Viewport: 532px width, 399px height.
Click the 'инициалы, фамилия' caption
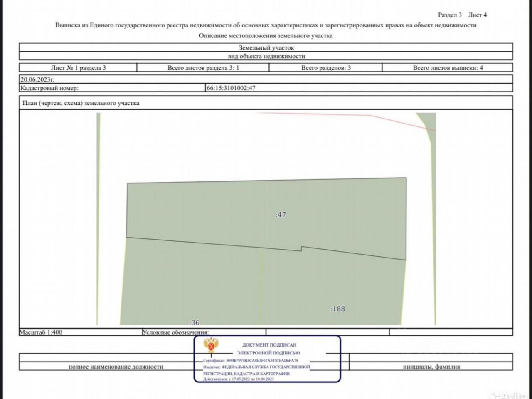[431, 367]
